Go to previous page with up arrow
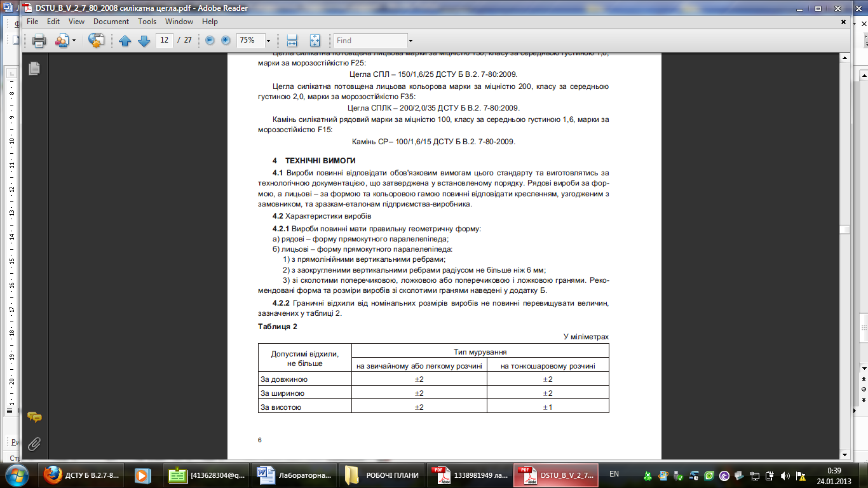Viewport: 868px width, 488px height. [x=125, y=41]
